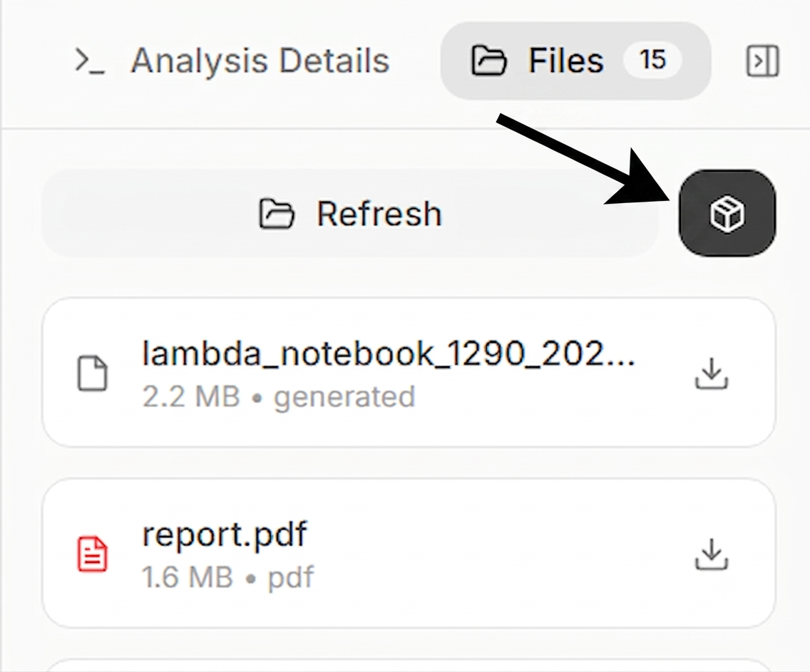Click the terminal prompt icon
The width and height of the screenshot is (810, 672).
90,61
